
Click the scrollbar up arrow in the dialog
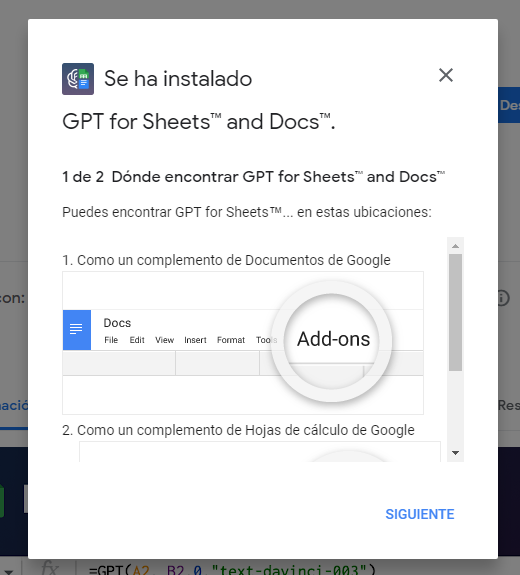[x=455, y=246]
